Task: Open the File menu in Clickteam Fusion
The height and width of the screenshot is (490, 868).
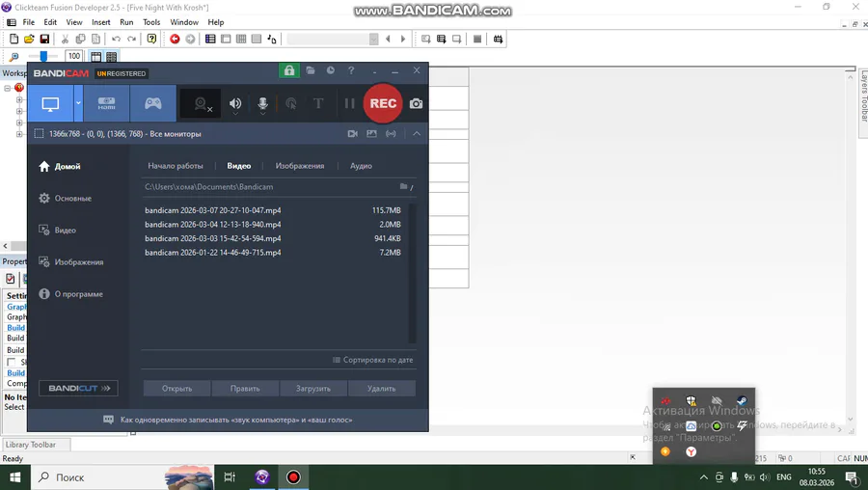Action: (x=29, y=22)
